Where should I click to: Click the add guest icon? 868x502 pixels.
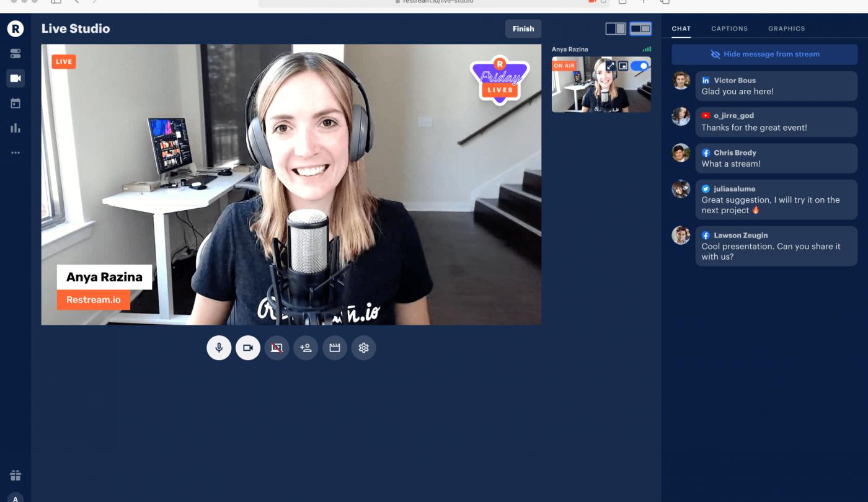(x=306, y=348)
